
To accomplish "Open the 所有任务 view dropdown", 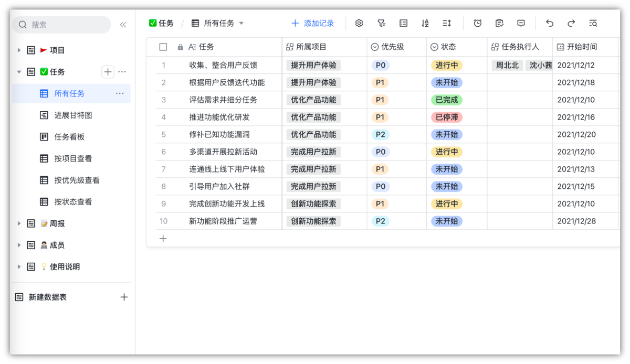I will (241, 23).
